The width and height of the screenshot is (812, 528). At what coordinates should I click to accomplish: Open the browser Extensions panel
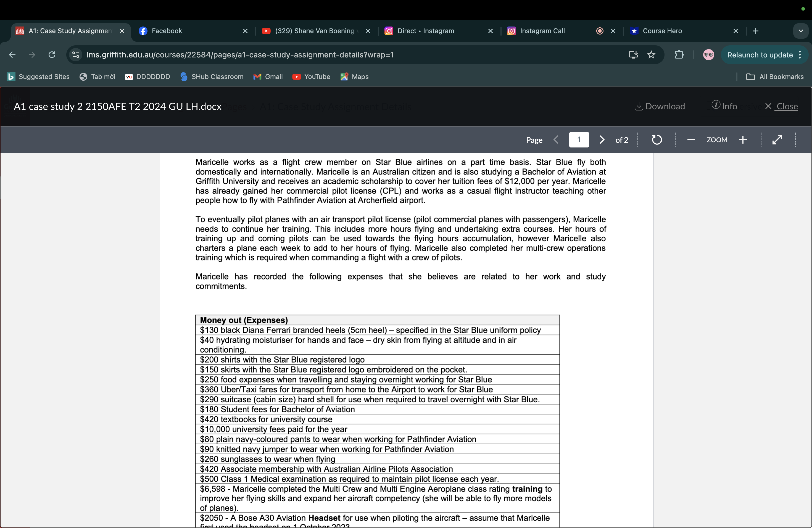click(x=679, y=55)
